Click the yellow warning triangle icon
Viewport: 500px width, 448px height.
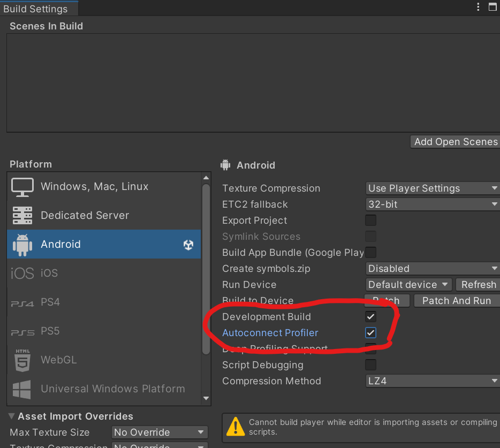tap(236, 427)
